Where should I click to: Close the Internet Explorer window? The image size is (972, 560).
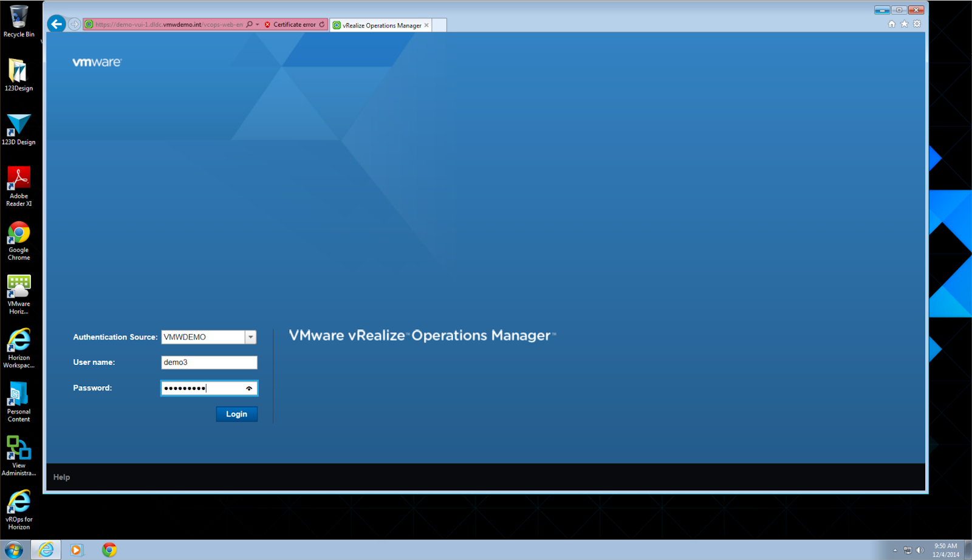916,10
